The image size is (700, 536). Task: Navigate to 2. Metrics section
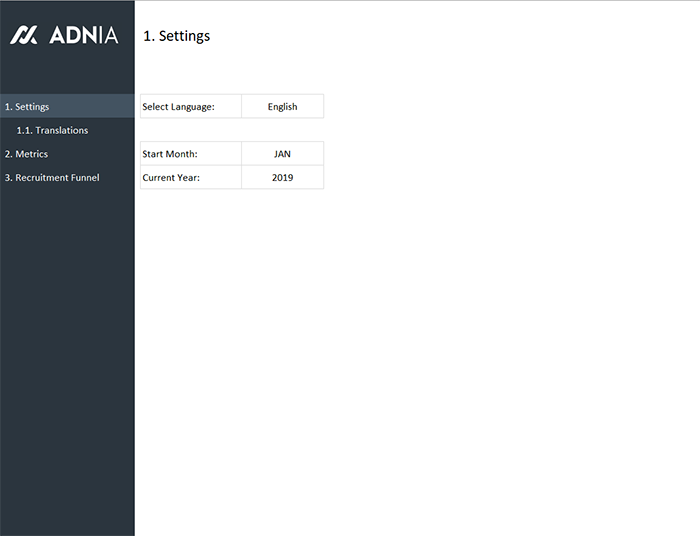(26, 154)
